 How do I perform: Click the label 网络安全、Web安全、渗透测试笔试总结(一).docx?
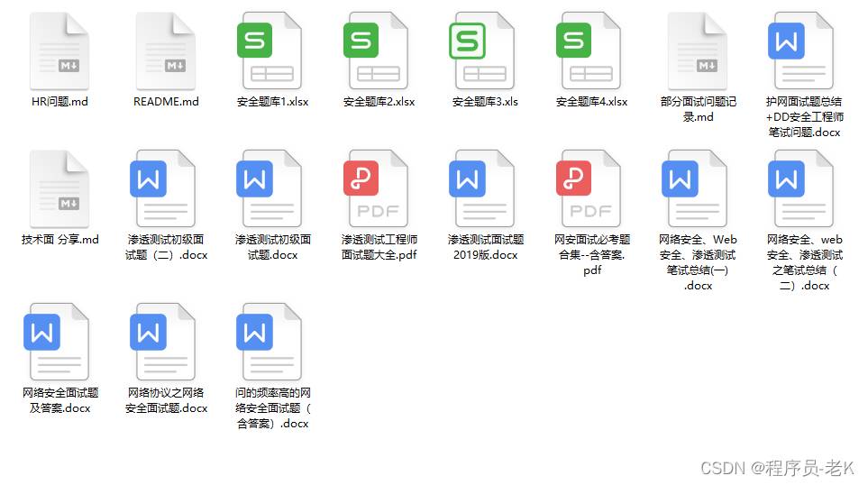coord(698,262)
